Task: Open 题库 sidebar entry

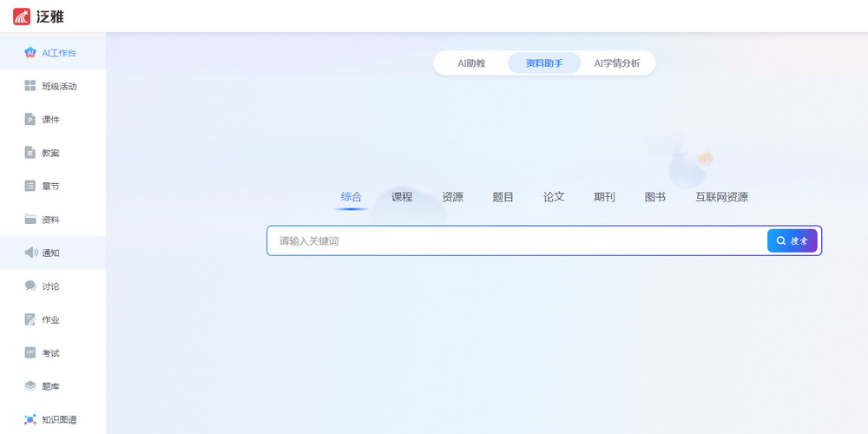Action: click(x=53, y=386)
